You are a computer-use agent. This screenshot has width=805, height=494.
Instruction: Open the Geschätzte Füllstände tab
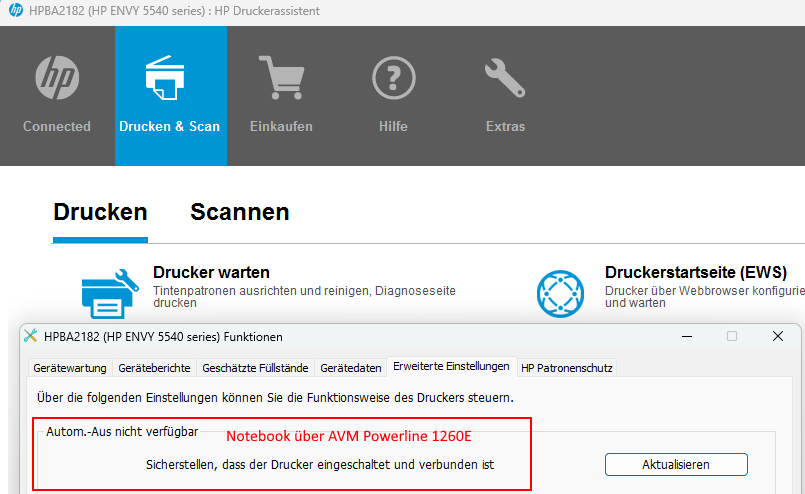255,368
